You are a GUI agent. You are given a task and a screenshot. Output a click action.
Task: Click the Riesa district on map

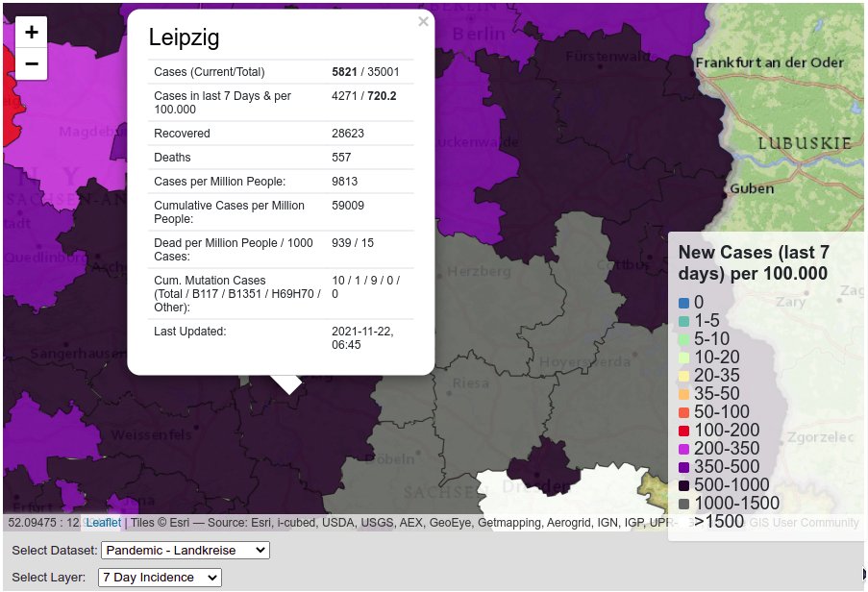(x=471, y=382)
